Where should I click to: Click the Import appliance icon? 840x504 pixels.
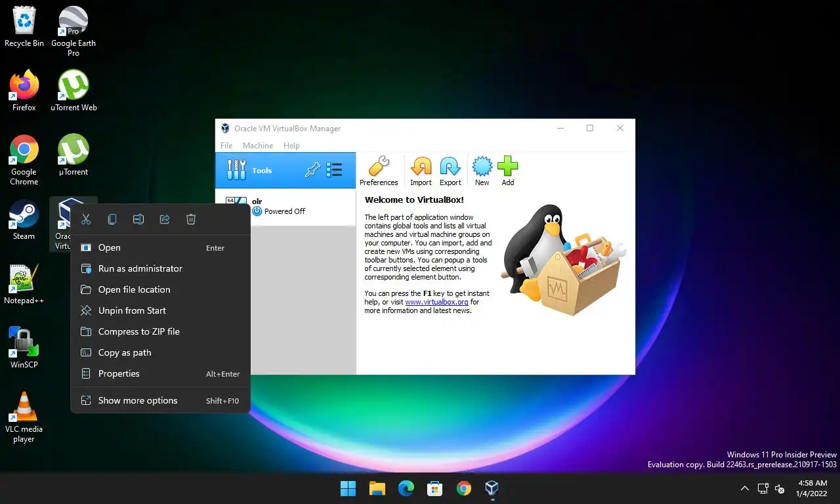tap(421, 171)
